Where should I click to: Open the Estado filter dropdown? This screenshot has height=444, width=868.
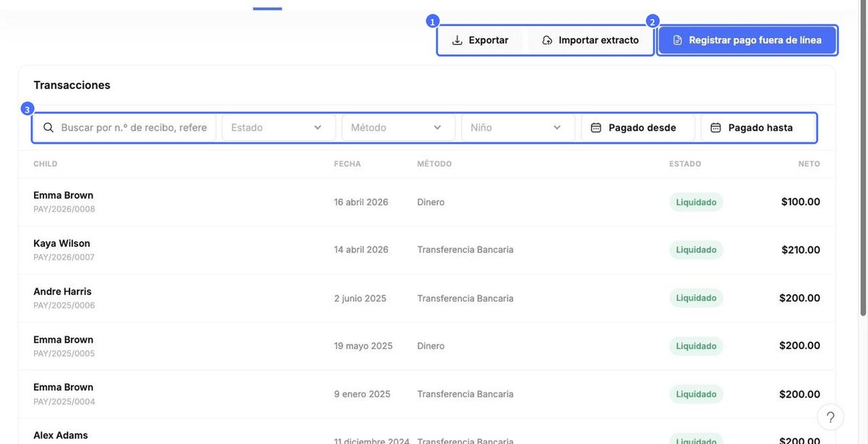pos(278,128)
